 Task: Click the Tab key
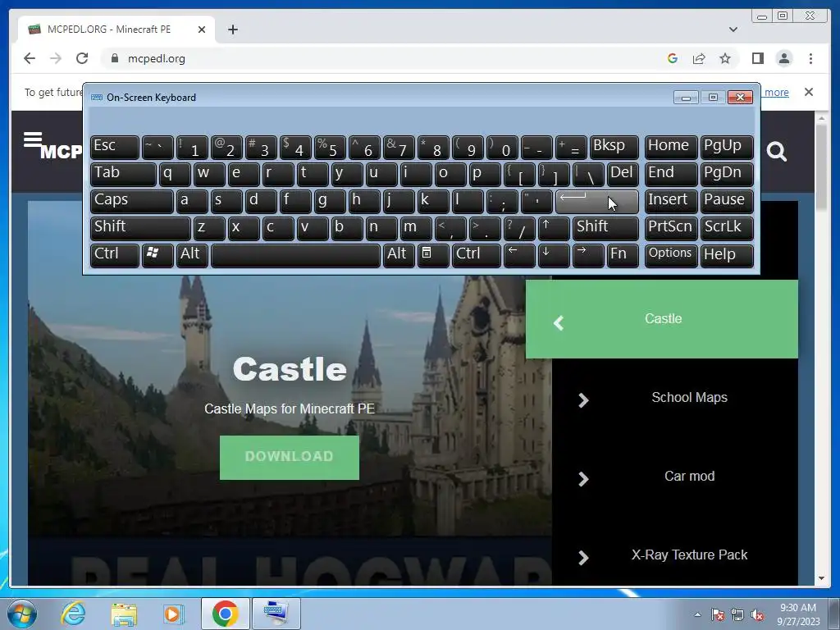point(123,174)
